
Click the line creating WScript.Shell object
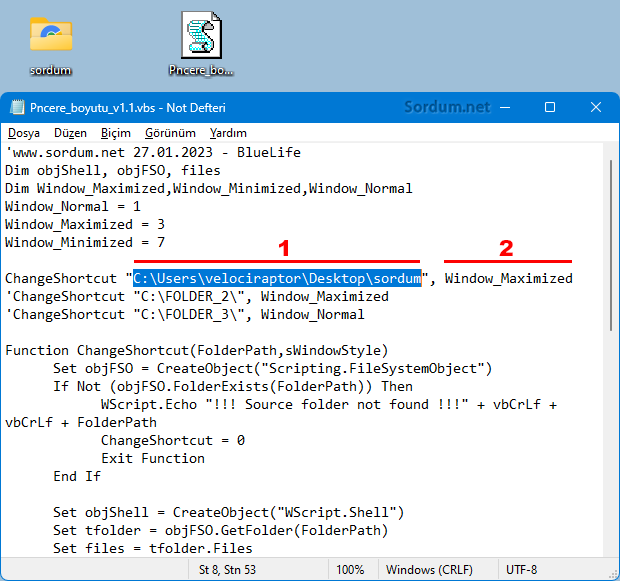(229, 512)
